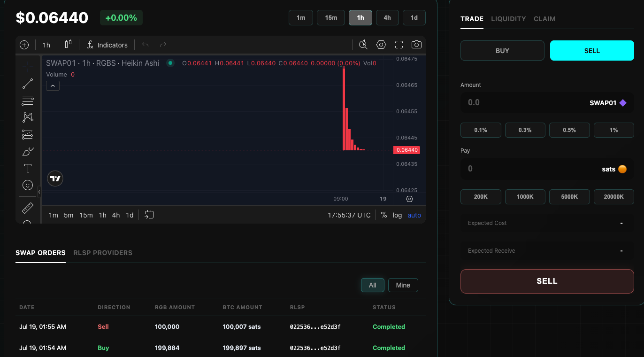The image size is (644, 357).
Task: Collapse the drawing toolbar side arrow
Action: [x=39, y=192]
